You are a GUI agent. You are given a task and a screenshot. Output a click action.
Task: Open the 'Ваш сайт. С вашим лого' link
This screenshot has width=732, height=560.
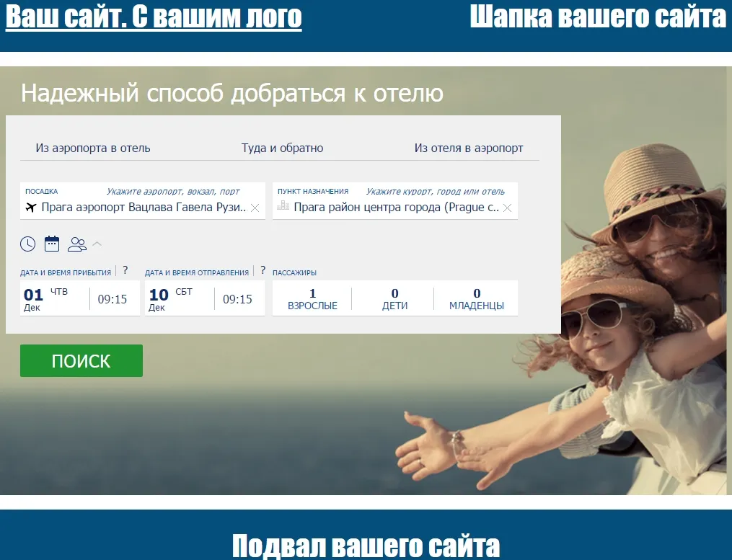click(154, 17)
